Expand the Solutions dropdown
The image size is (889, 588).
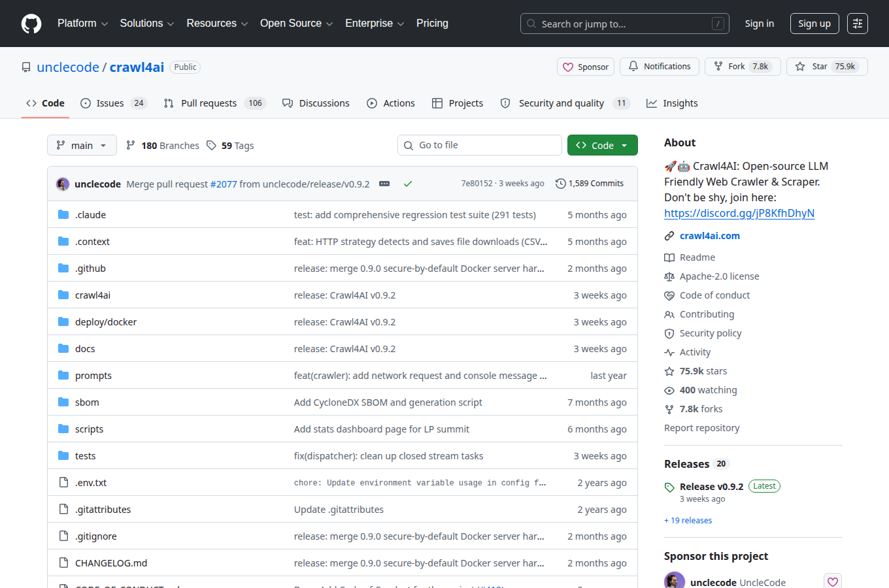[147, 24]
